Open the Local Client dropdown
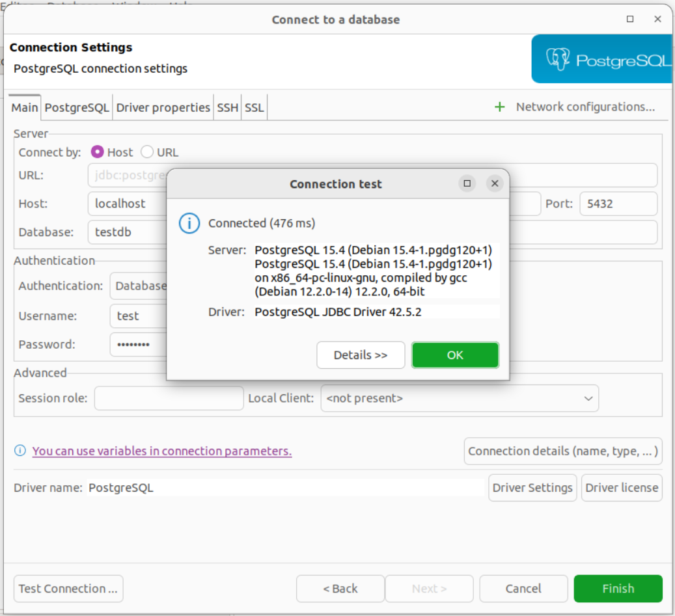This screenshot has height=616, width=675. point(588,398)
